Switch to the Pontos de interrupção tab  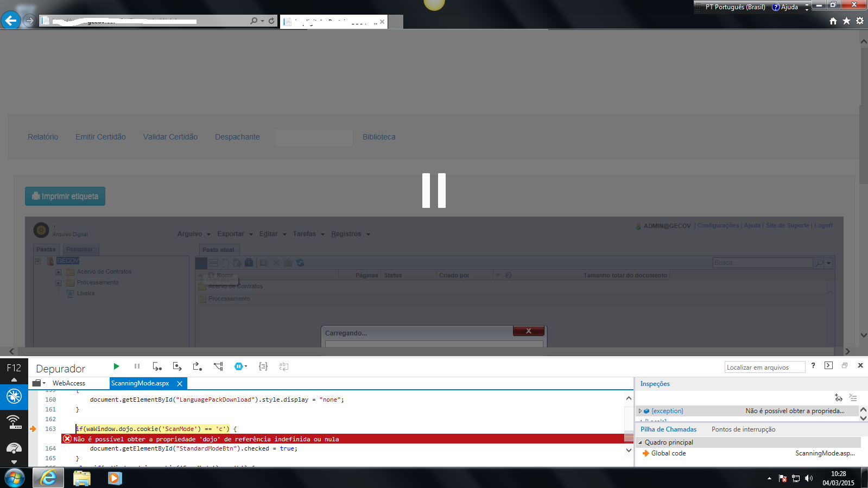pos(743,429)
